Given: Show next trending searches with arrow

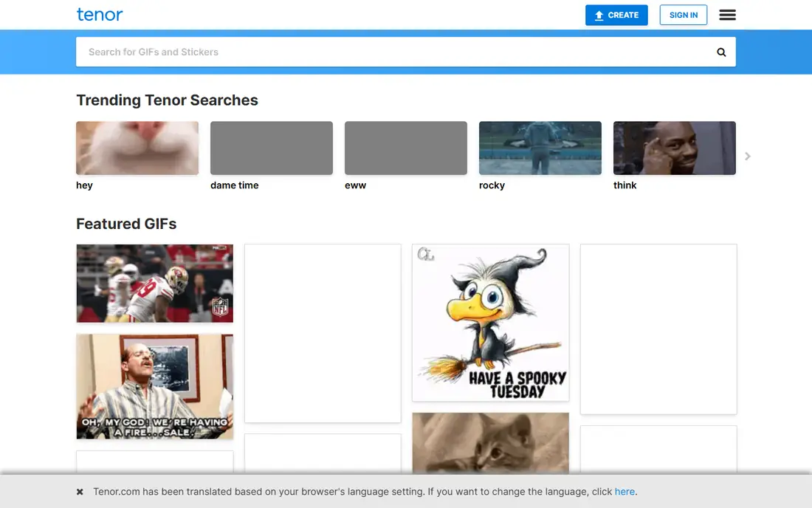Looking at the screenshot, I should tap(747, 156).
